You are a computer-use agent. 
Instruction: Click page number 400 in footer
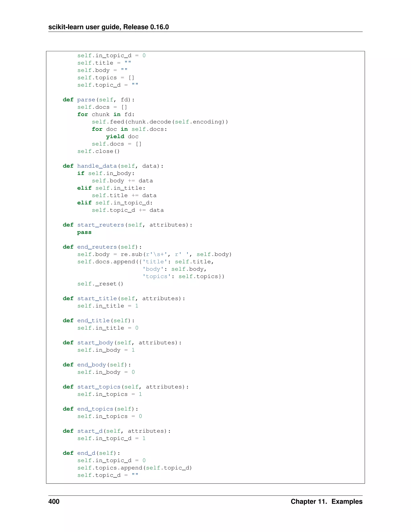(54, 501)
